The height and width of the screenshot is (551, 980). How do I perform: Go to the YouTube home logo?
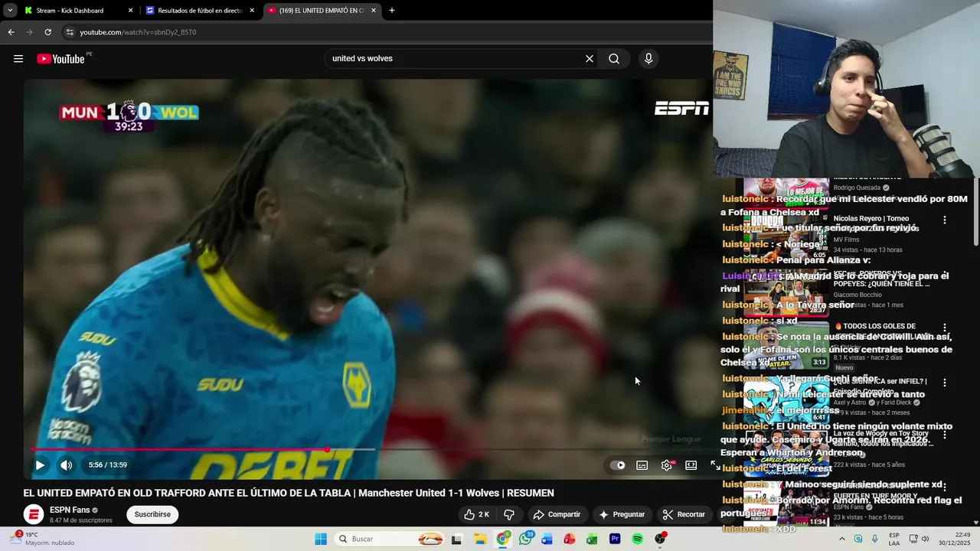(x=60, y=59)
